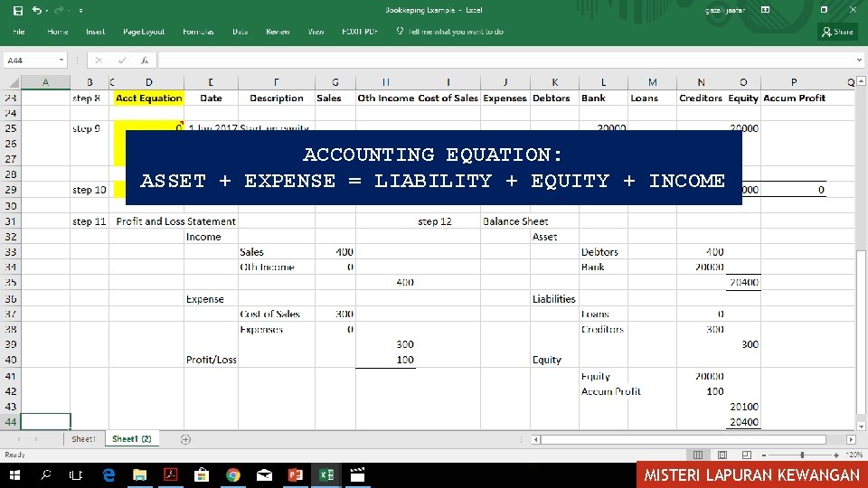Click the Tell me what you want box
This screenshot has width=868, height=488.
click(450, 32)
